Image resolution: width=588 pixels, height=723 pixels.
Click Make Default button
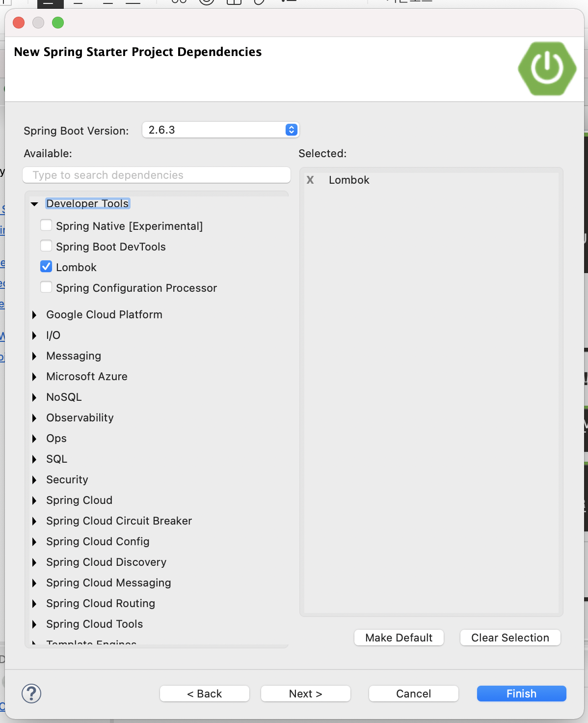pos(399,638)
